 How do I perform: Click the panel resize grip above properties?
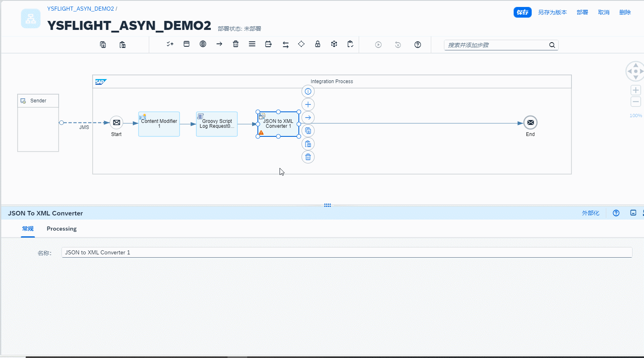(x=328, y=205)
